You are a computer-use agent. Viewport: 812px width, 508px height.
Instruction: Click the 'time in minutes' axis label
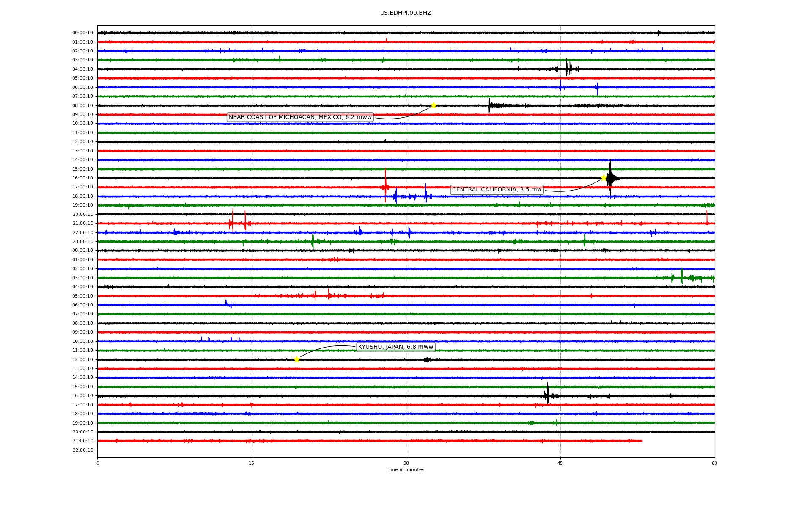(406, 470)
